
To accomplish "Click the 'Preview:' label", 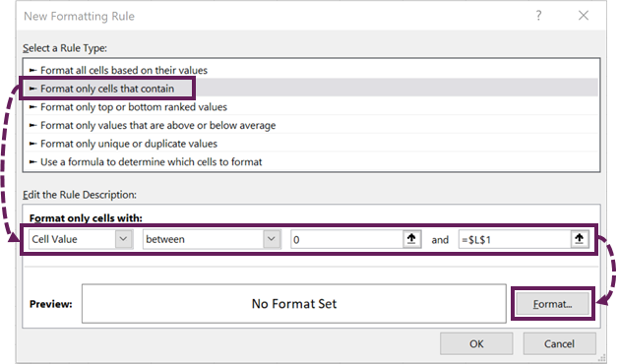I will tap(51, 304).
